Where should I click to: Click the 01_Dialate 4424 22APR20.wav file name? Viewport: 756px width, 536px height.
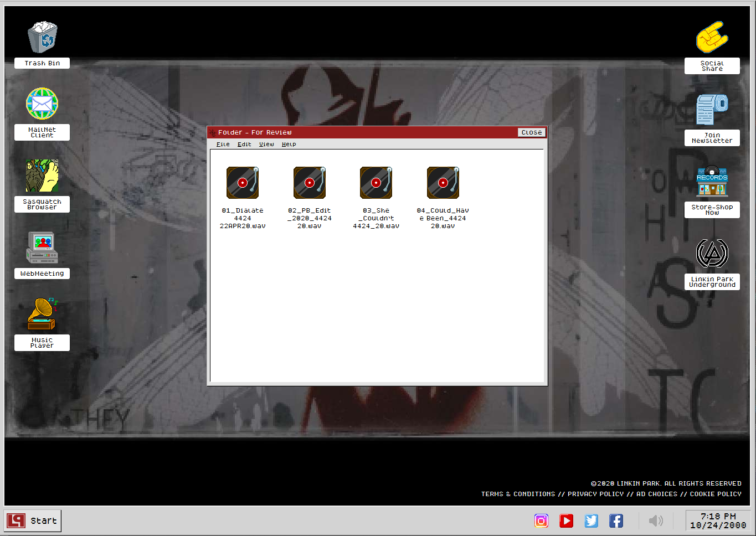[x=243, y=218]
